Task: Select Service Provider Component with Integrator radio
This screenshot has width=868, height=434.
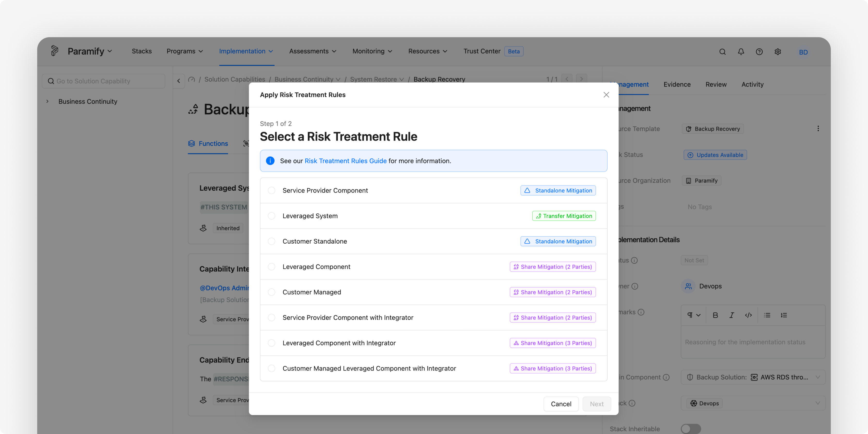Action: (x=271, y=317)
